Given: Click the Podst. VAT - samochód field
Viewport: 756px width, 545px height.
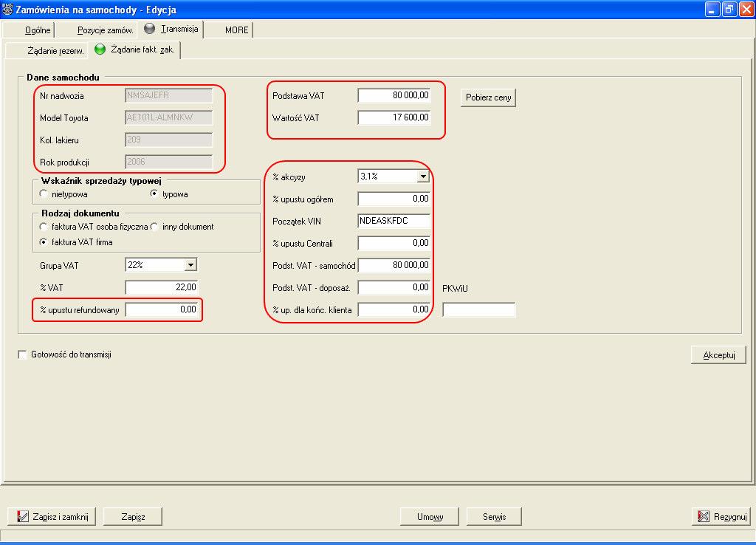Looking at the screenshot, I should (x=394, y=265).
